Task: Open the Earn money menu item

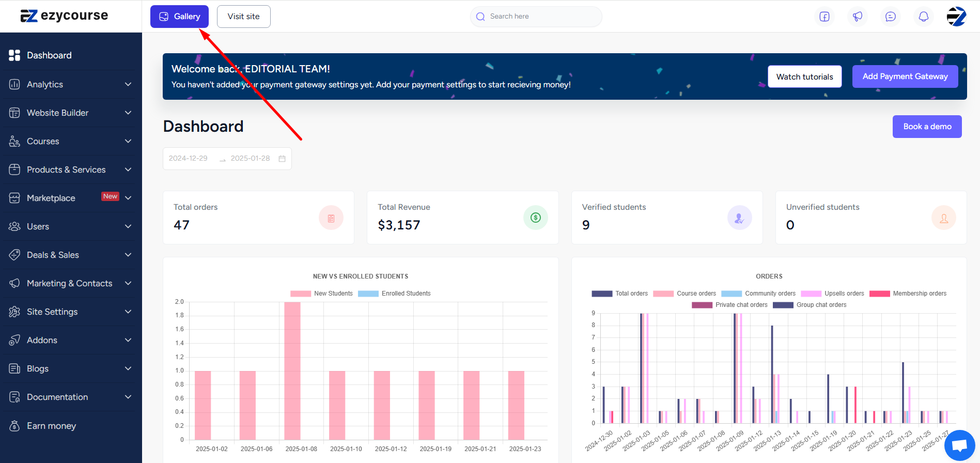Action: click(71, 426)
